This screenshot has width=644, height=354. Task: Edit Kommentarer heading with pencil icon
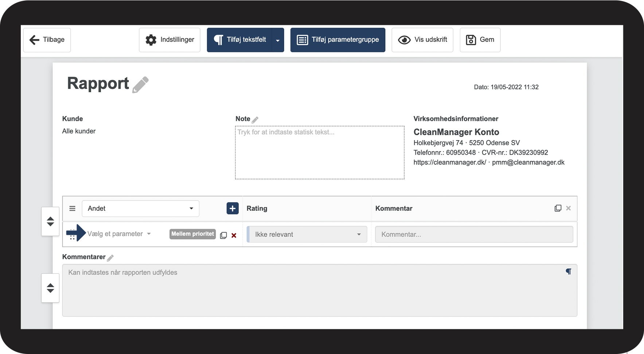[110, 258]
